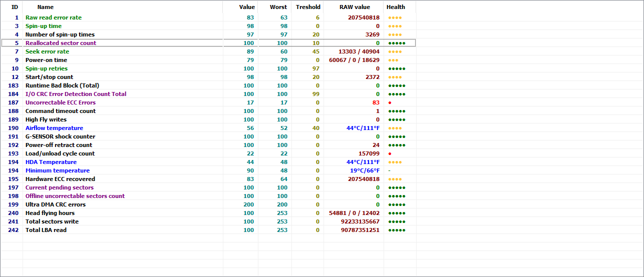Click Value 56 in Airflow temperature row

(250, 128)
